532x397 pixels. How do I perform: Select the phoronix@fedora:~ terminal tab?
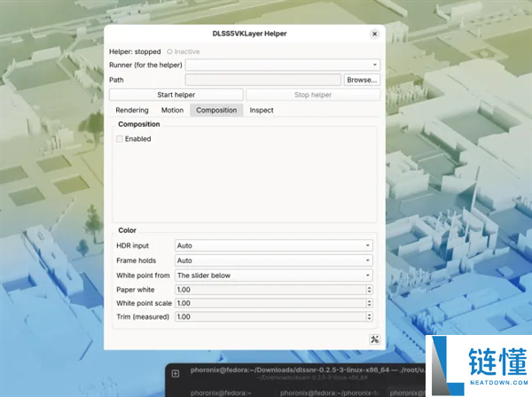click(221, 393)
